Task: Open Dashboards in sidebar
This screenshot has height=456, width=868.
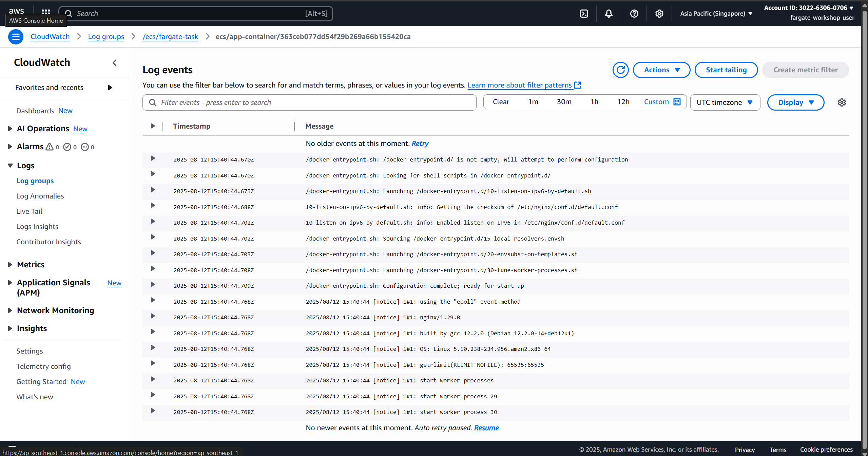Action: (x=35, y=111)
